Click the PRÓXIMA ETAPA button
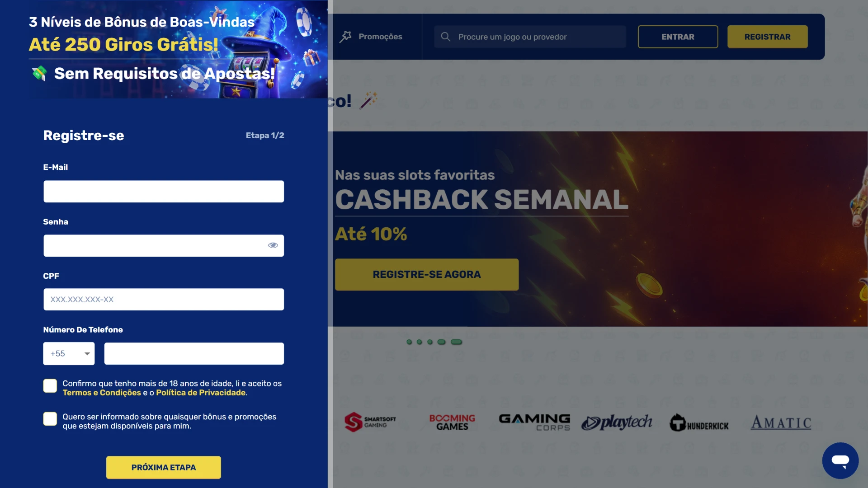The image size is (868, 488). tap(164, 468)
